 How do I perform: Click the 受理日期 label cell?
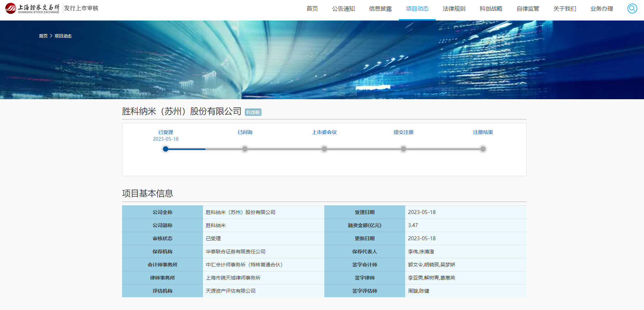pyautogui.click(x=365, y=212)
